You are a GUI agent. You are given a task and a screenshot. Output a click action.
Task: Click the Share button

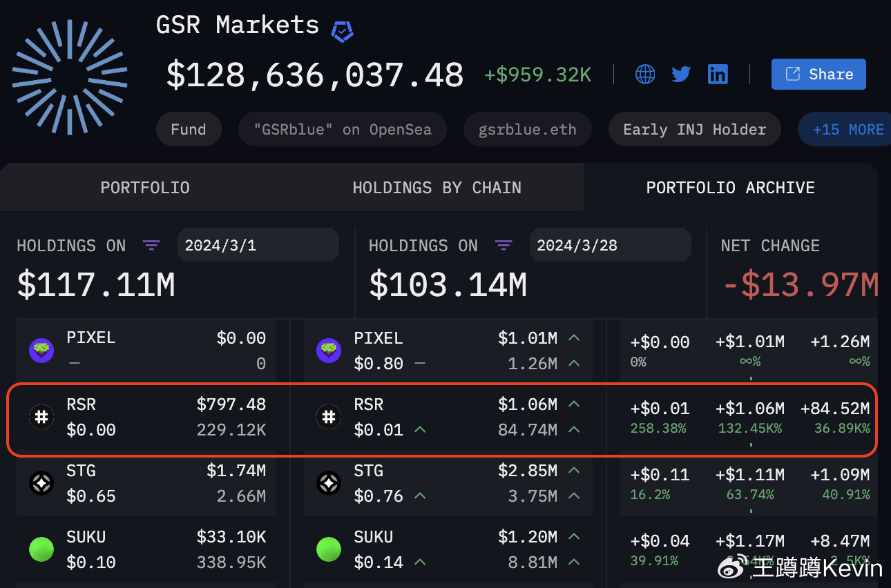point(818,74)
